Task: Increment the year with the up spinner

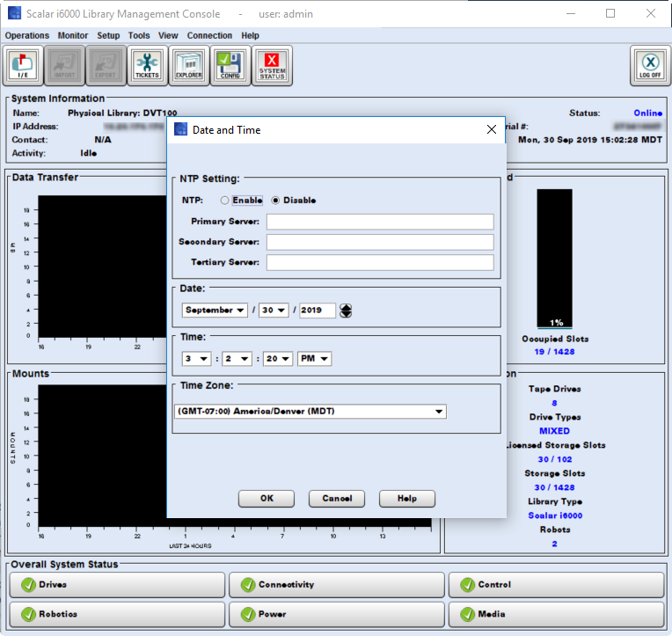Action: 346,307
